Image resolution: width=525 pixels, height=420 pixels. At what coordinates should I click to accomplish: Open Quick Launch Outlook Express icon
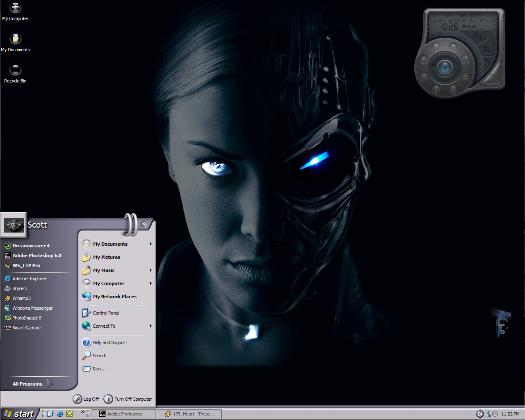50,414
